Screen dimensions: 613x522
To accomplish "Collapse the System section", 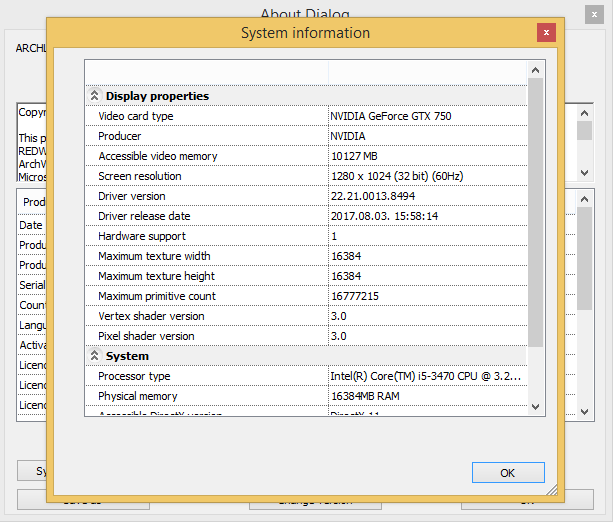I will point(94,355).
